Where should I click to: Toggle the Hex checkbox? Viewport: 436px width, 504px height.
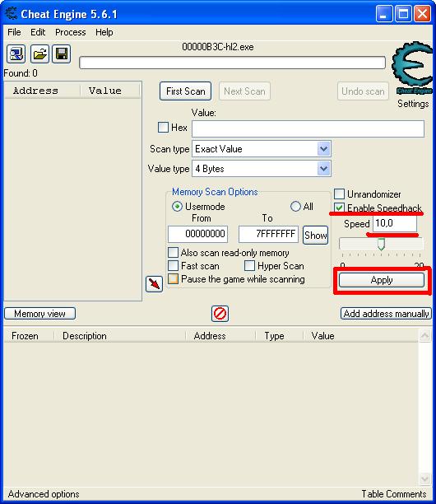(163, 128)
